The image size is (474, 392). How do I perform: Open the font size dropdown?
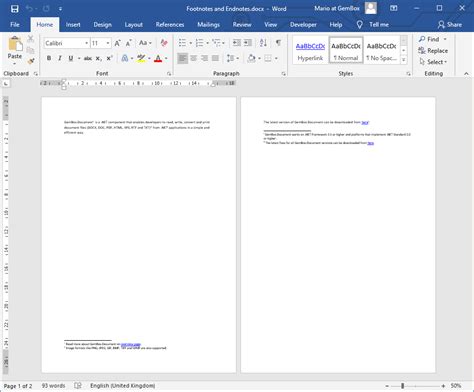click(x=108, y=43)
